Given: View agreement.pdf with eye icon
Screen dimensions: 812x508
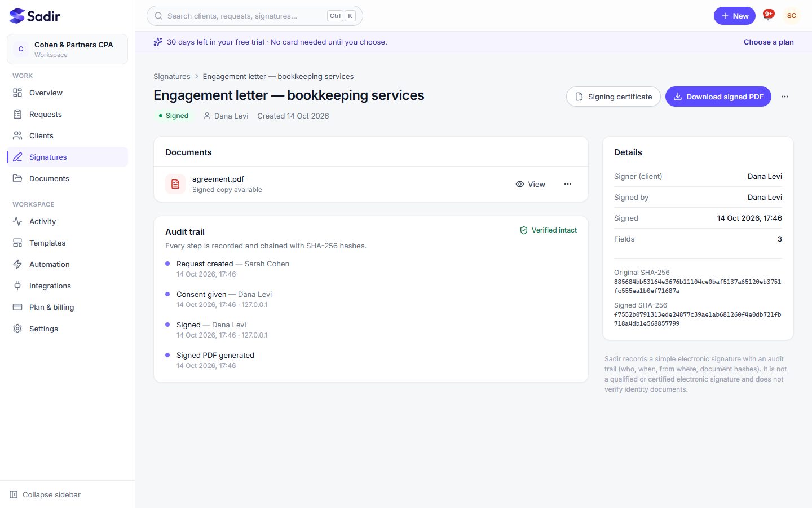Looking at the screenshot, I should [531, 184].
